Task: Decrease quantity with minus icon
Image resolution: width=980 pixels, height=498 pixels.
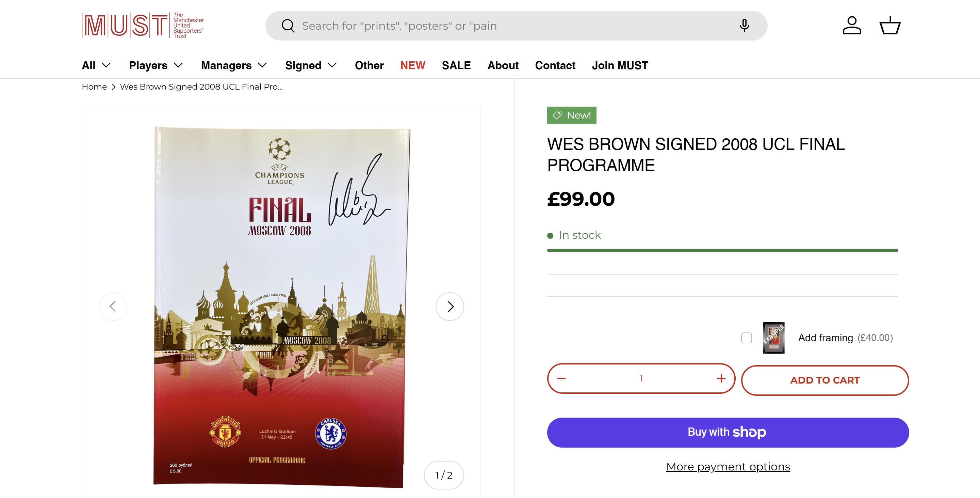Action: pyautogui.click(x=561, y=378)
